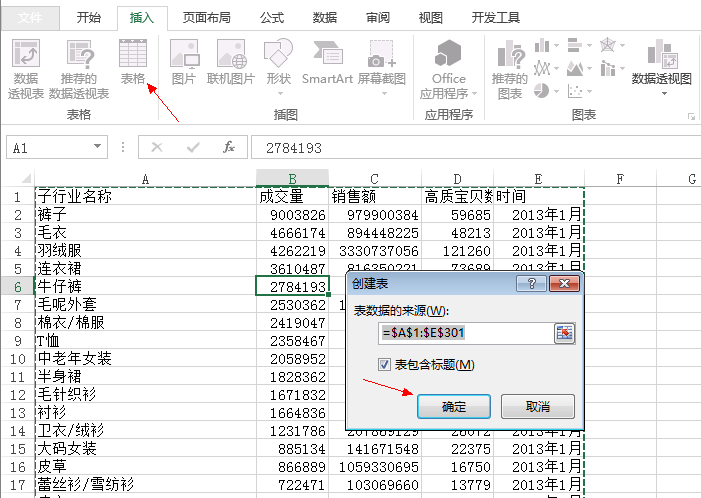The image size is (701, 498).
Task: Click the insert function fx icon
Action: 229,147
